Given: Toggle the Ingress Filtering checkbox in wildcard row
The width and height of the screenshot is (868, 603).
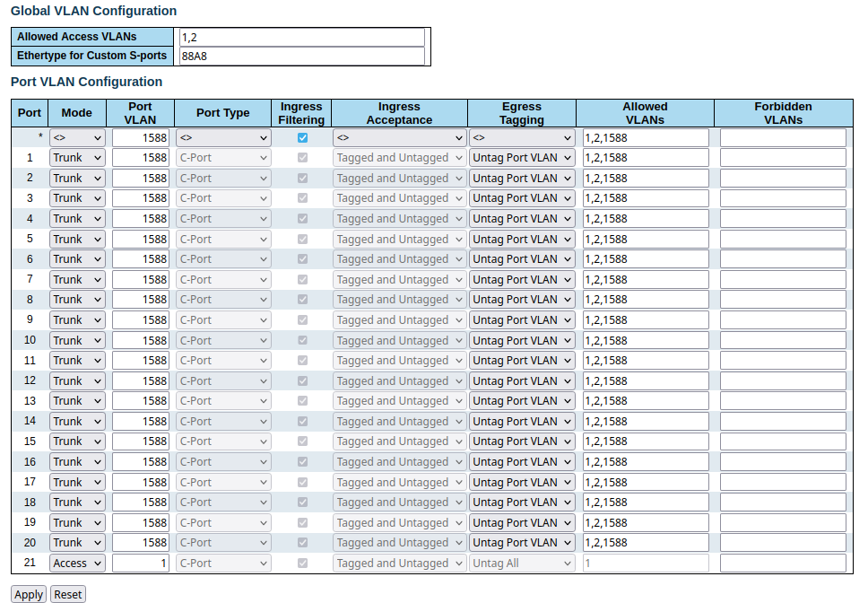Looking at the screenshot, I should click(x=302, y=138).
